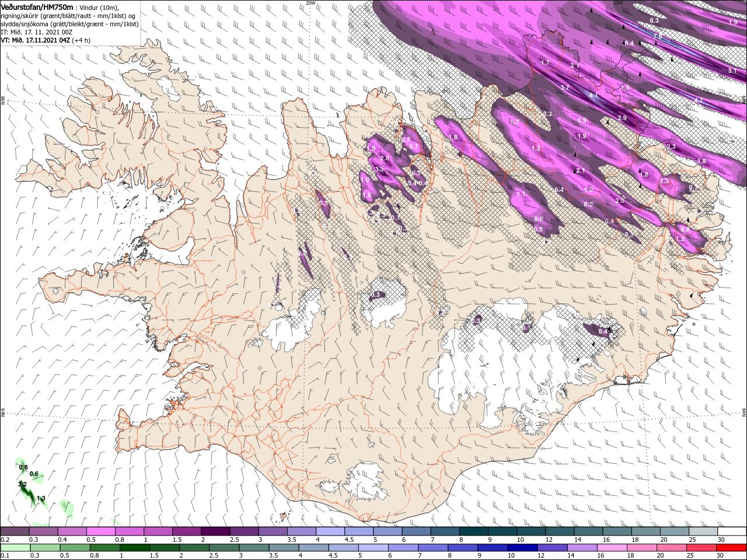Click the 3.2 green rain value offshore
747x560 pixels.
[x=22, y=484]
